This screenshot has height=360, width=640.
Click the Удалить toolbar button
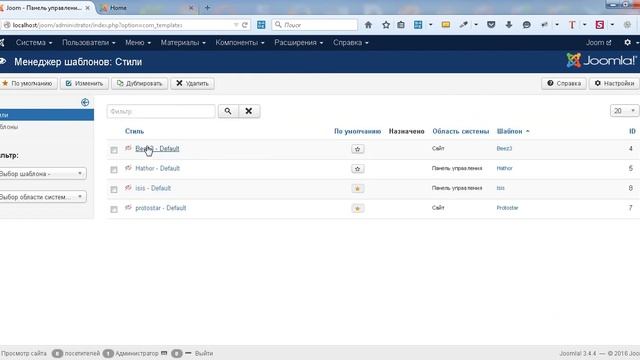pyautogui.click(x=192, y=83)
